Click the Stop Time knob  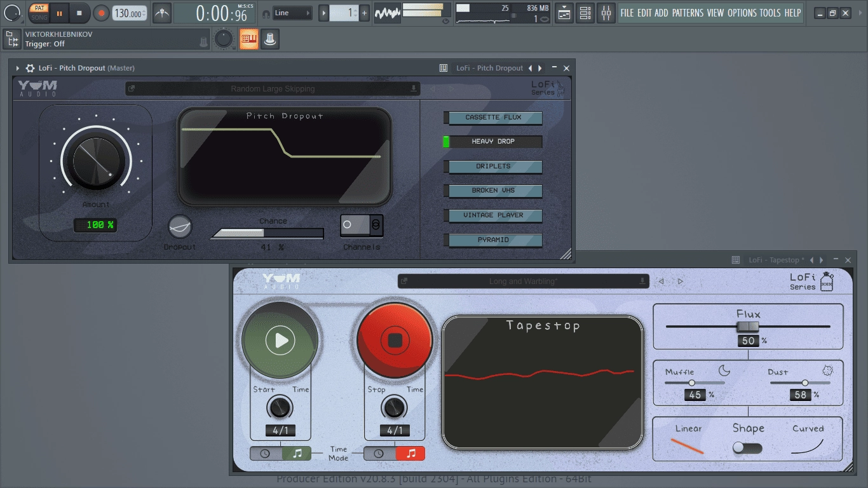pyautogui.click(x=395, y=407)
